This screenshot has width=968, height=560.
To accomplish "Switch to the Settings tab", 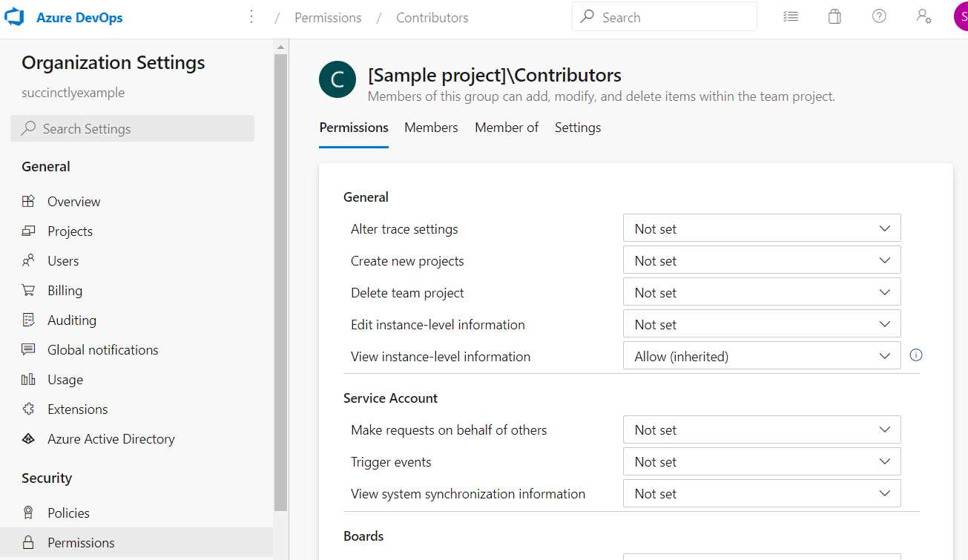I will [x=577, y=127].
